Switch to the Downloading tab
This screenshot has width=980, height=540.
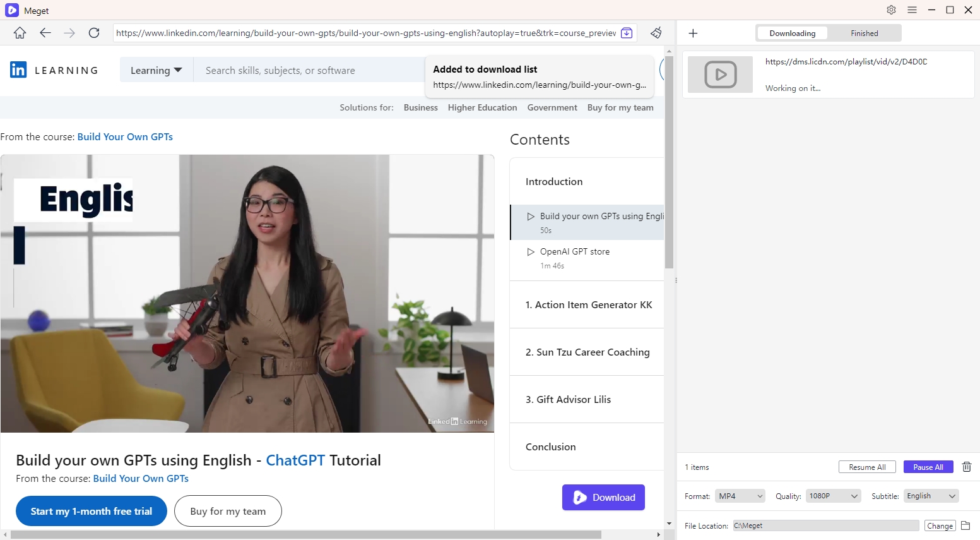pos(792,33)
